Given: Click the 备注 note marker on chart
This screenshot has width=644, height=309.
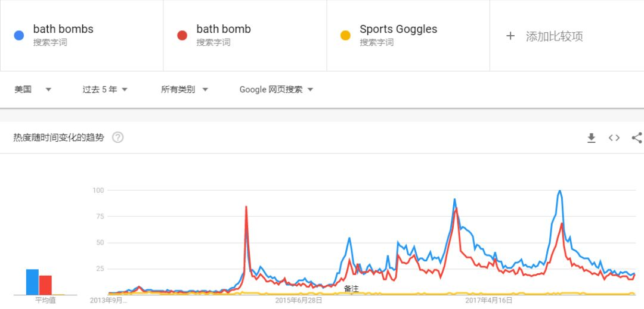Looking at the screenshot, I should tap(351, 289).
